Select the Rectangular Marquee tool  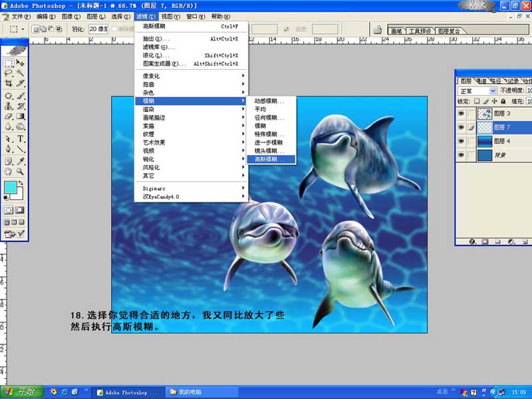tap(9, 63)
